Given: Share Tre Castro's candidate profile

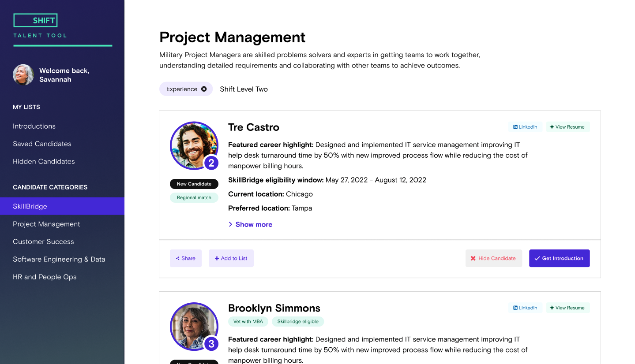Looking at the screenshot, I should coord(185,258).
